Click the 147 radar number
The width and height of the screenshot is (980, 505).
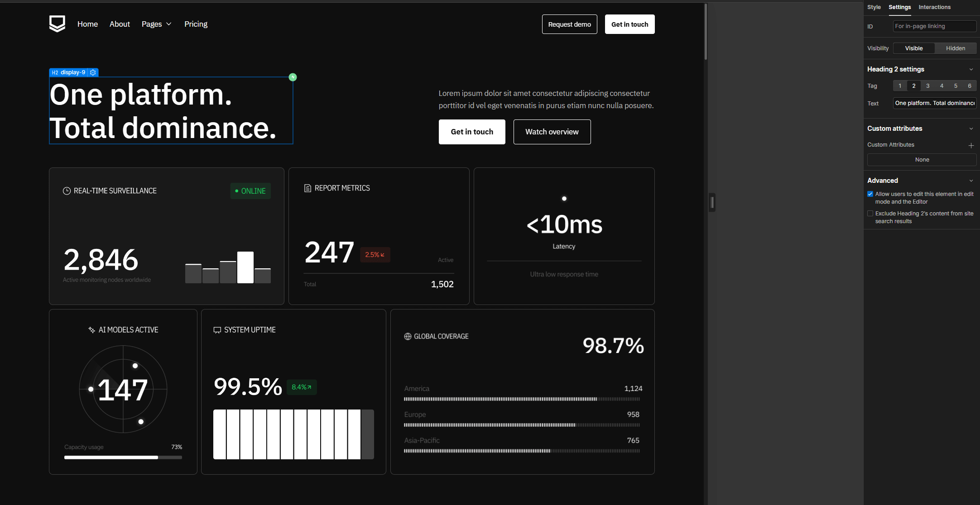click(123, 390)
